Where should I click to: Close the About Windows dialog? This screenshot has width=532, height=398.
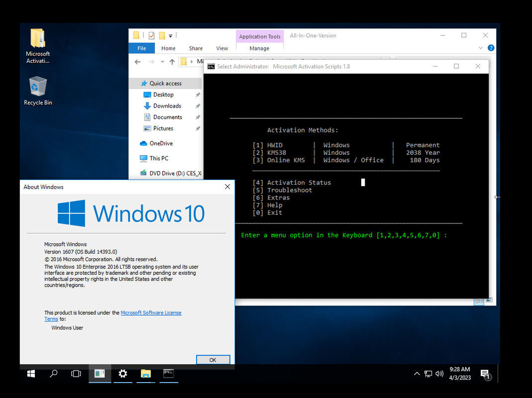227,187
